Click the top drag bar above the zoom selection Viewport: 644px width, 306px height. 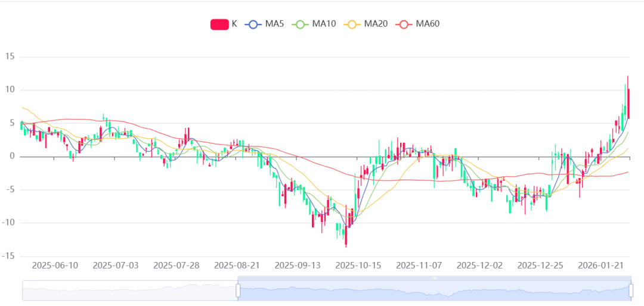(434, 278)
